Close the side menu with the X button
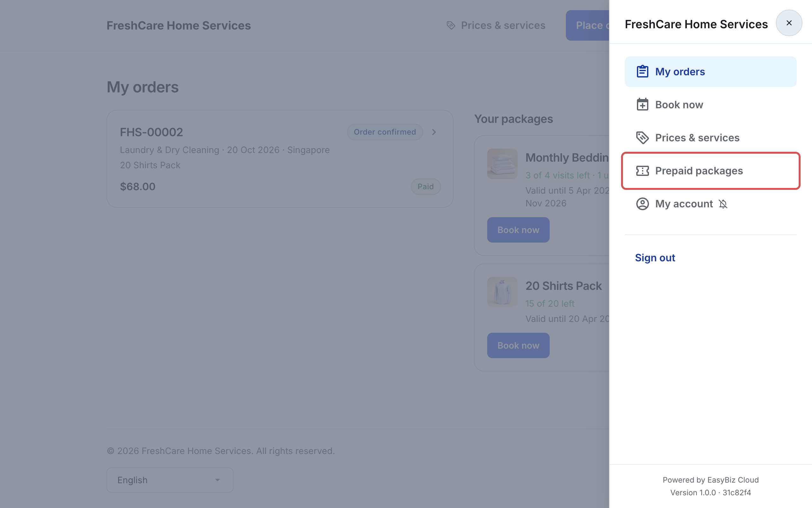Image resolution: width=812 pixels, height=508 pixels. pyautogui.click(x=789, y=23)
